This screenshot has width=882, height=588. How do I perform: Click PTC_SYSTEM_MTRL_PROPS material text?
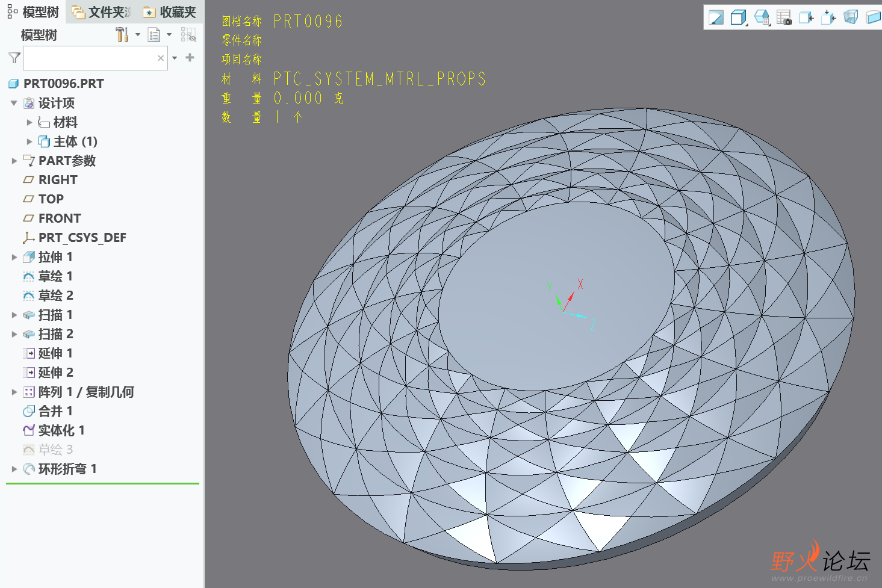coord(379,79)
